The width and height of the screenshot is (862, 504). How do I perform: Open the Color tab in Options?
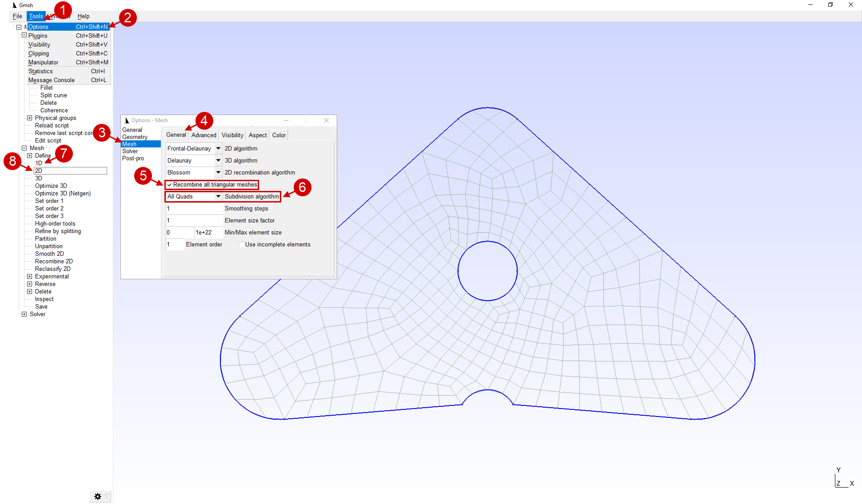[x=279, y=135]
